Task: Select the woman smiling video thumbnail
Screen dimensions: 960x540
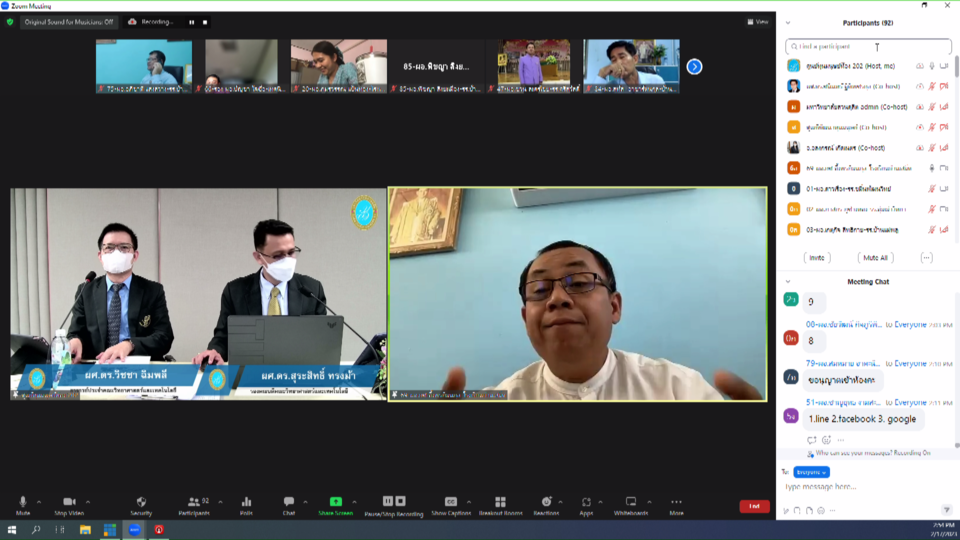Action: [x=339, y=66]
